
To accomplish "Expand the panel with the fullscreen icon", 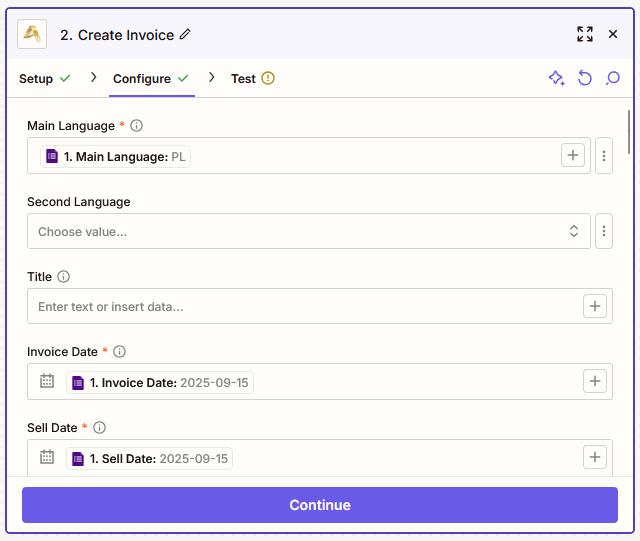I will pos(584,34).
